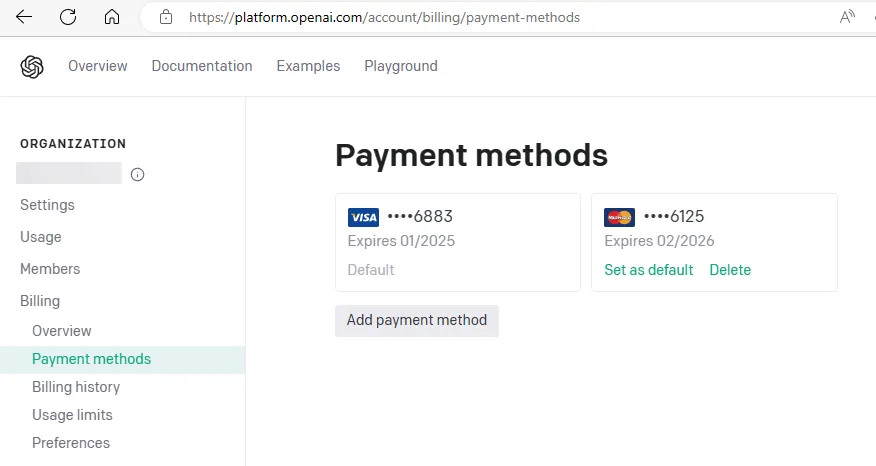Click Add payment method button
Screen dimensions: 876x466
click(417, 321)
